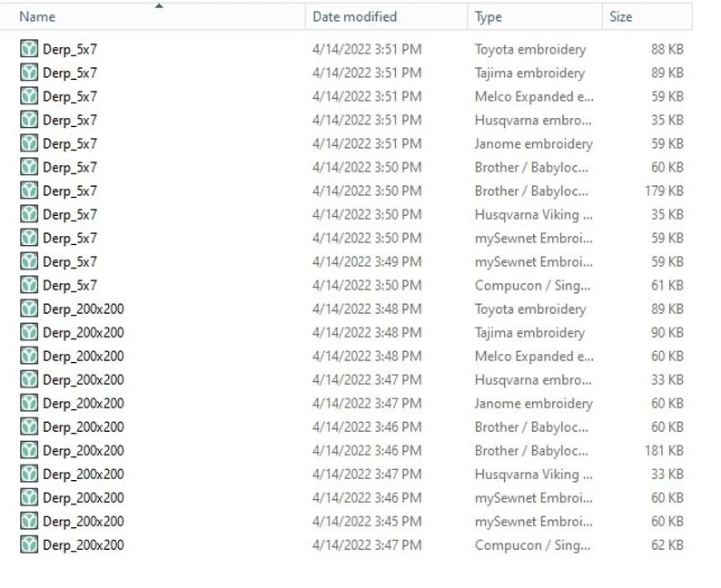721x588 pixels.
Task: Click the icon of the 179 KB Brother file
Action: [29, 191]
